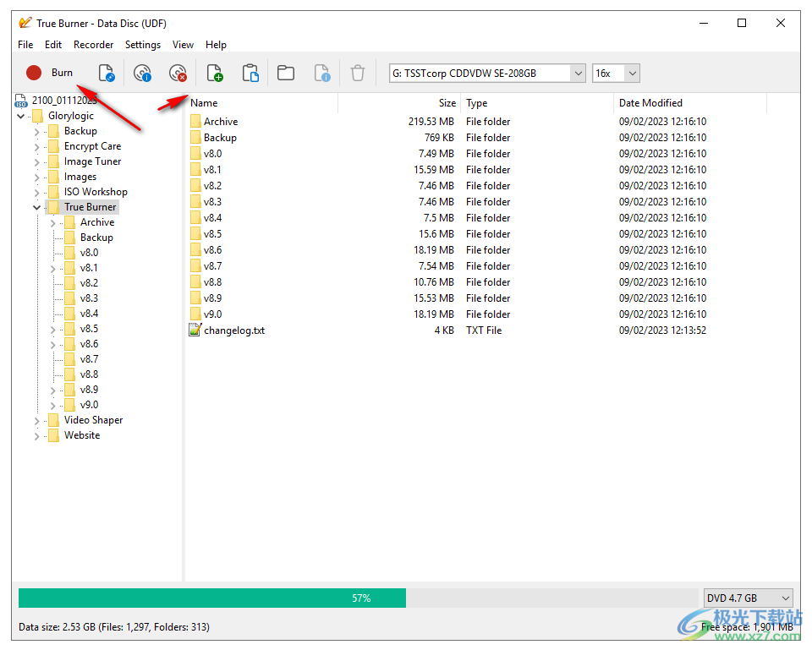Expand the Website tree node

[36, 436]
